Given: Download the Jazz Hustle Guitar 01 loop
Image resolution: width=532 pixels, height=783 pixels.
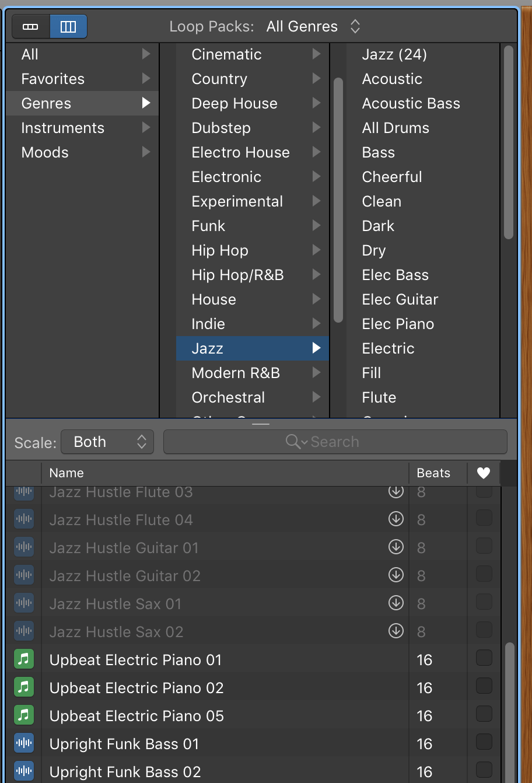Looking at the screenshot, I should click(396, 547).
